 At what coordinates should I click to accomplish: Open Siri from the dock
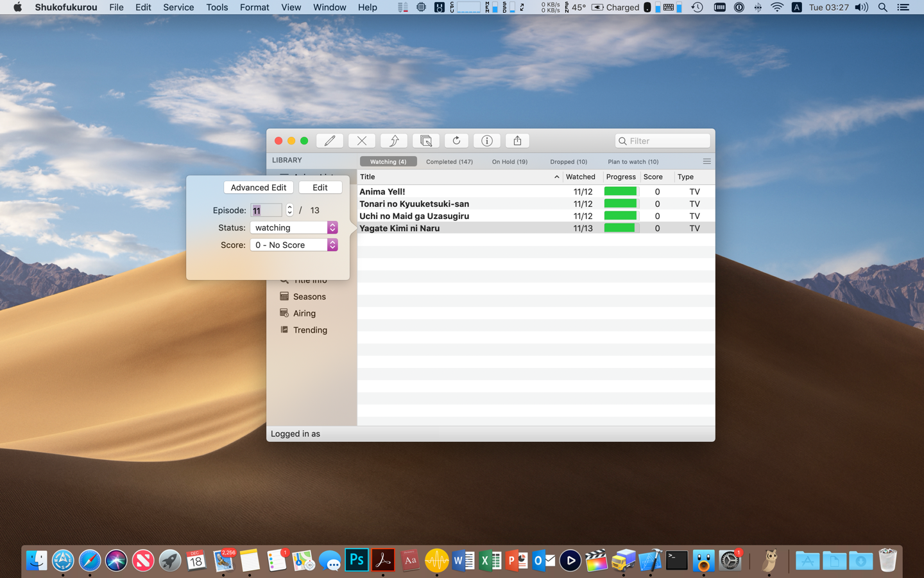[116, 560]
